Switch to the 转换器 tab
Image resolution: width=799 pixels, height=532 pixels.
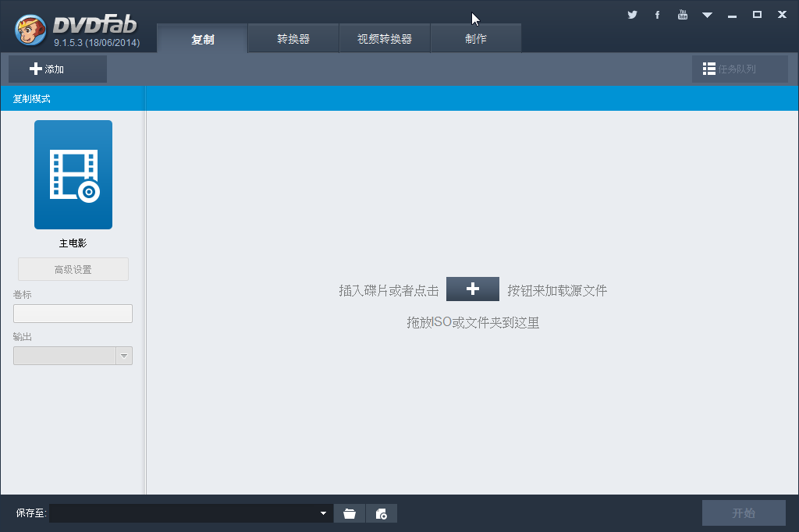tap(293, 39)
